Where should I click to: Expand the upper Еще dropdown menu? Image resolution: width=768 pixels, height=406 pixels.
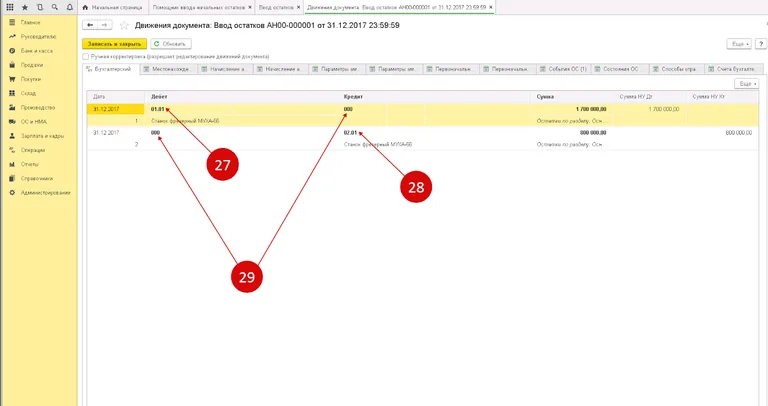click(x=739, y=44)
